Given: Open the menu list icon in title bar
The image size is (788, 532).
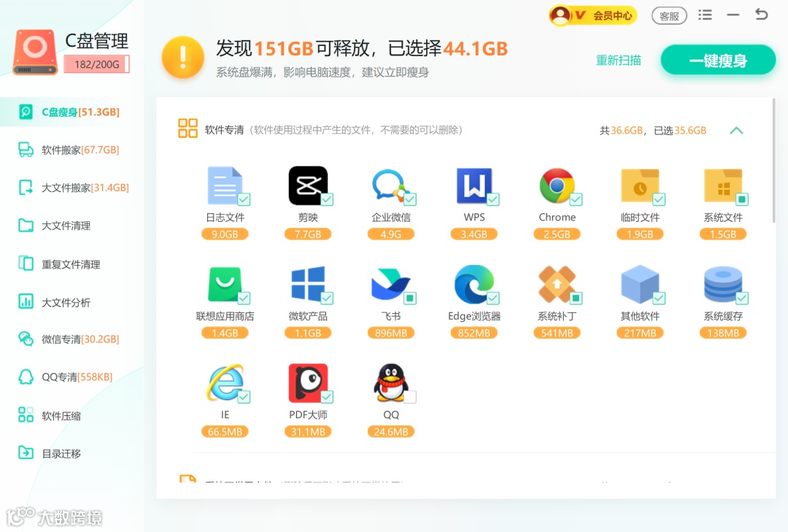Looking at the screenshot, I should pos(705,15).
